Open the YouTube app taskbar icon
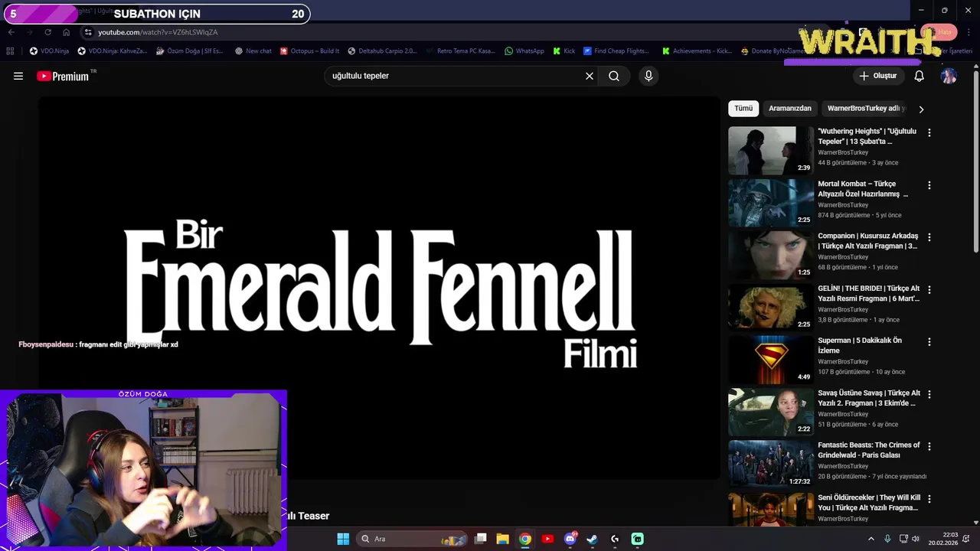Image resolution: width=980 pixels, height=551 pixels. 547,539
